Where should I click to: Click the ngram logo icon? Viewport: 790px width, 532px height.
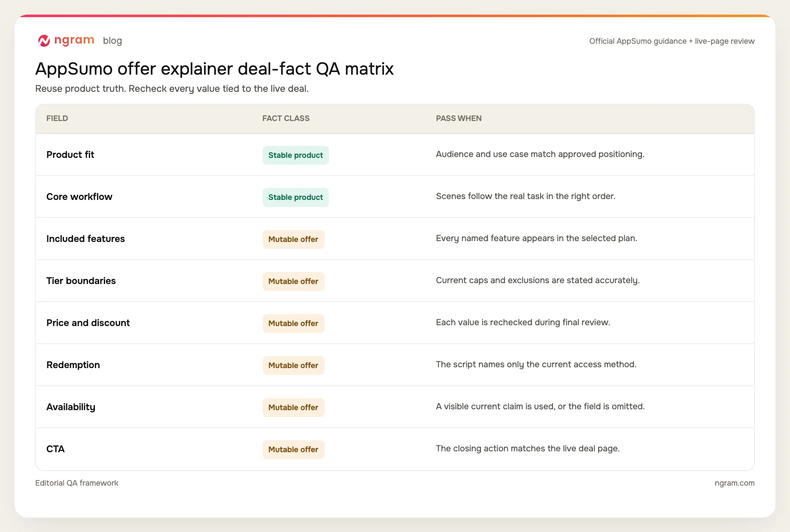[44, 41]
